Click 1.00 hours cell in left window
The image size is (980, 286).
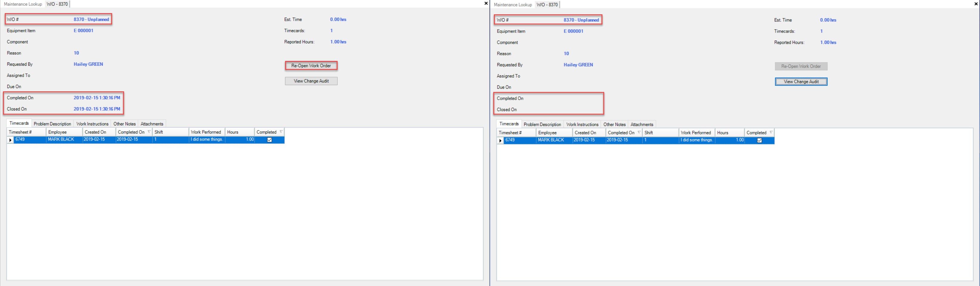tap(240, 140)
